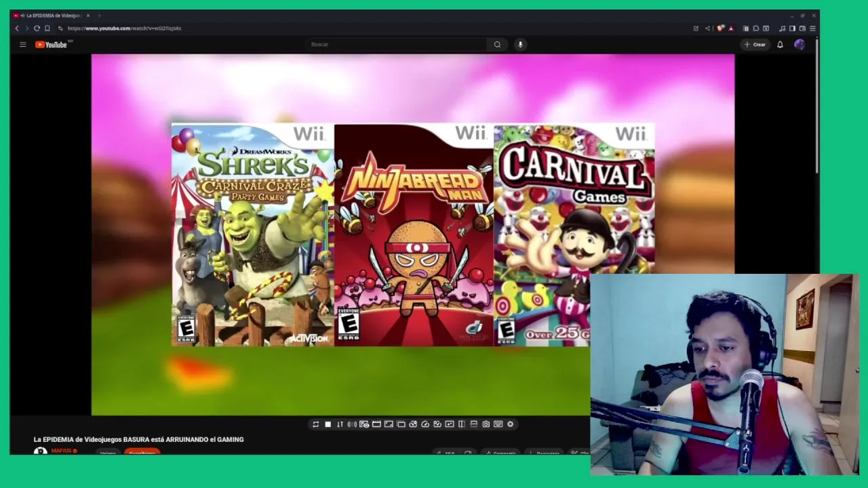Click the magnifier search button on YouTube
The image size is (868, 488).
(497, 45)
